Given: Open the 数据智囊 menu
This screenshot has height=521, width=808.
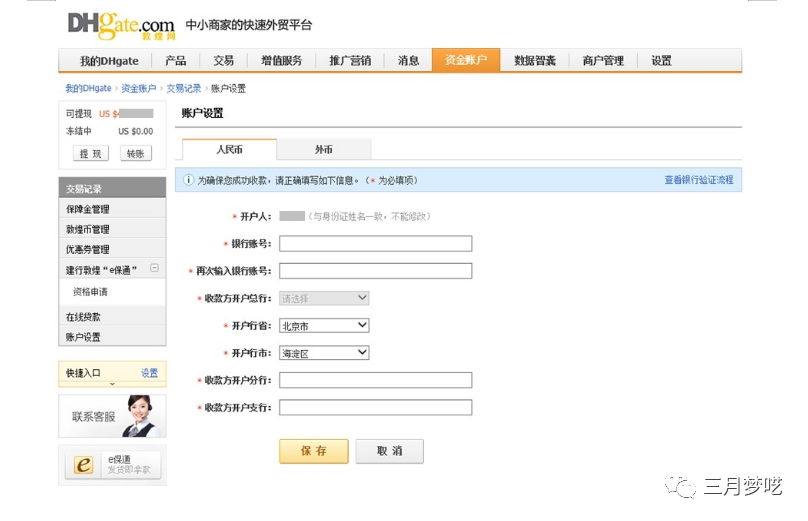Looking at the screenshot, I should (x=535, y=60).
